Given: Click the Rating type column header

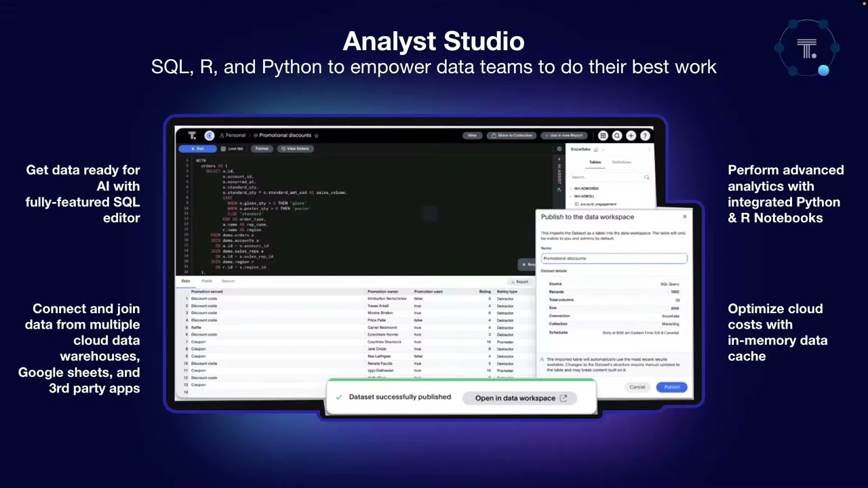Looking at the screenshot, I should coord(507,291).
